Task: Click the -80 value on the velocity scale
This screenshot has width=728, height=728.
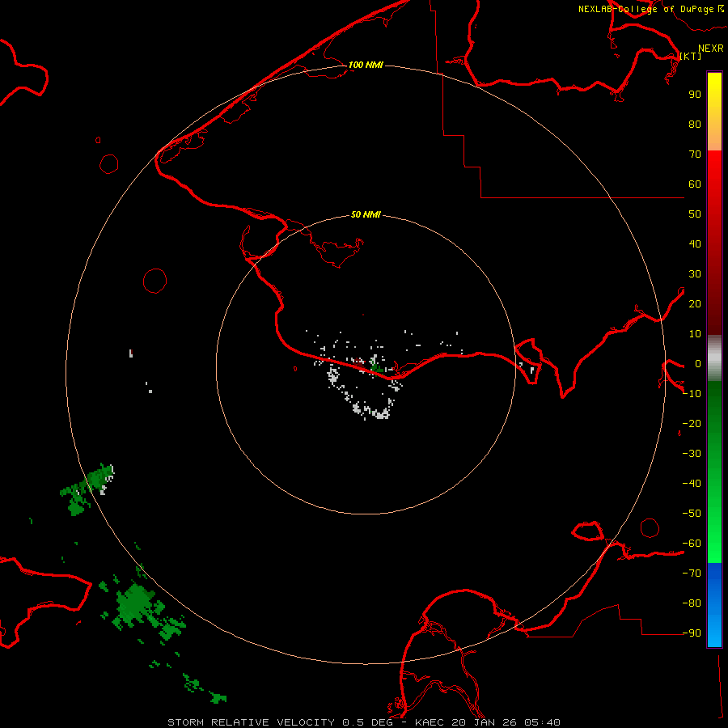Action: pos(692,603)
